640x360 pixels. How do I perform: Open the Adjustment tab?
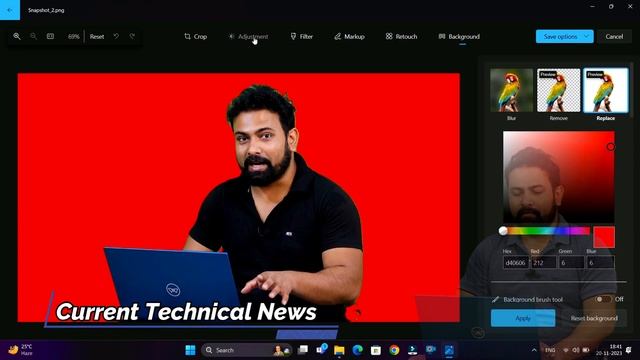point(248,37)
